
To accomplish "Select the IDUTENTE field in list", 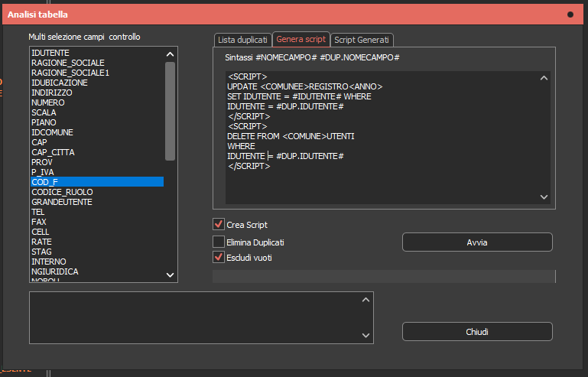I will coord(97,53).
